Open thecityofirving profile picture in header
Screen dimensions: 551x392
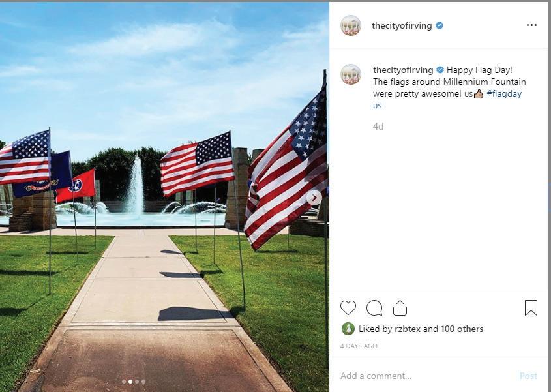[x=351, y=25]
